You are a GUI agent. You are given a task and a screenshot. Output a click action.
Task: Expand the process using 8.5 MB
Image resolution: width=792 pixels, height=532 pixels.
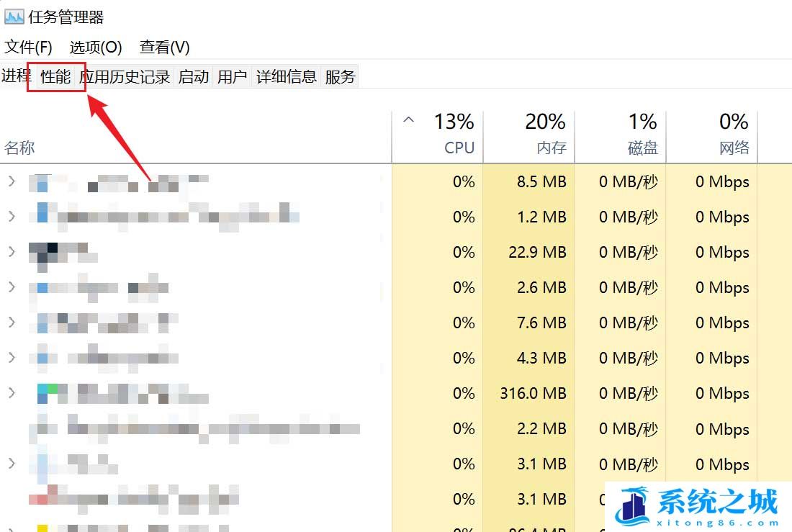(12, 181)
